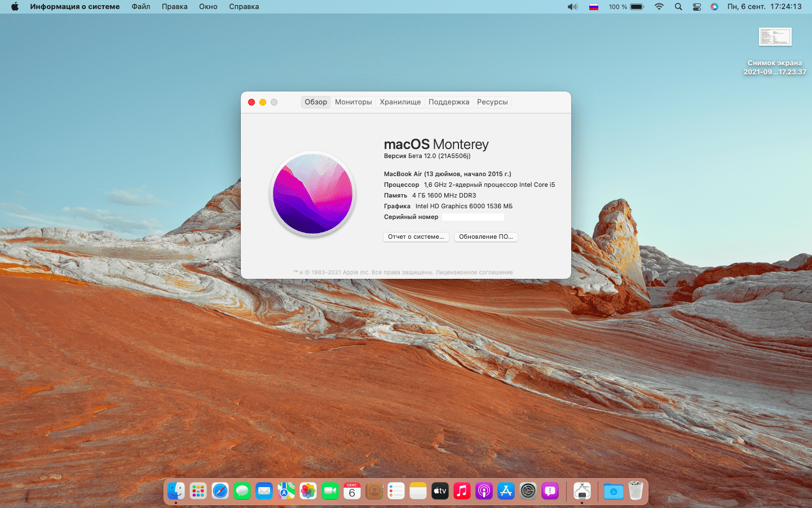Screen dimensions: 812x508
Task: Click Обновление ПО button
Action: [x=486, y=237]
